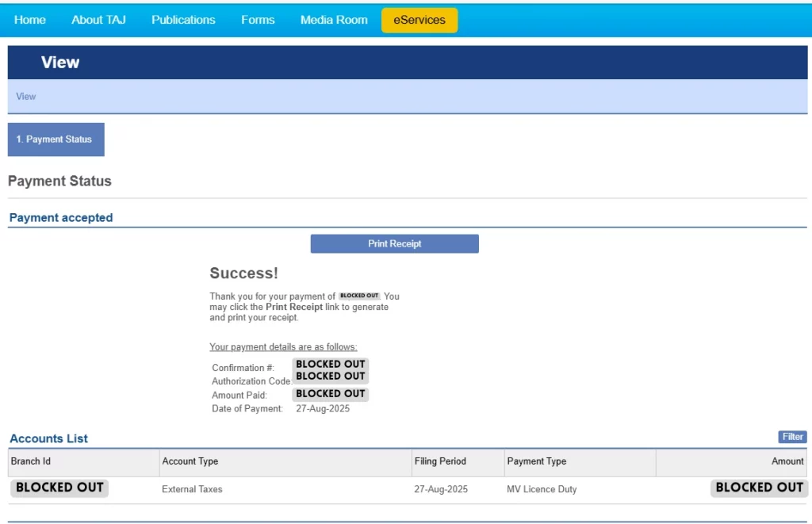Click the View breadcrumb link
Image resolution: width=812 pixels, height=524 pixels.
pyautogui.click(x=26, y=97)
